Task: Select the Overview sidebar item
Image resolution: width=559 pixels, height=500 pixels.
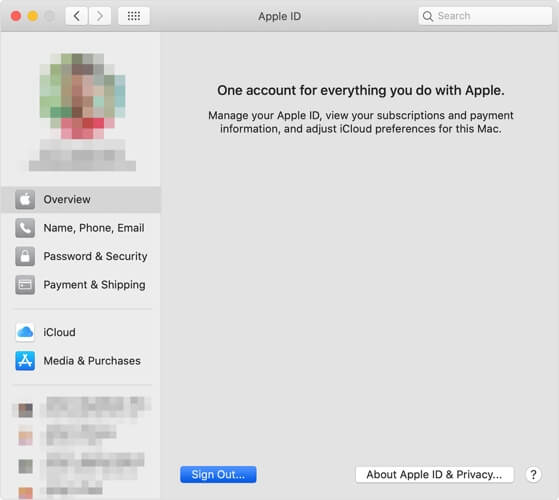Action: 81,200
